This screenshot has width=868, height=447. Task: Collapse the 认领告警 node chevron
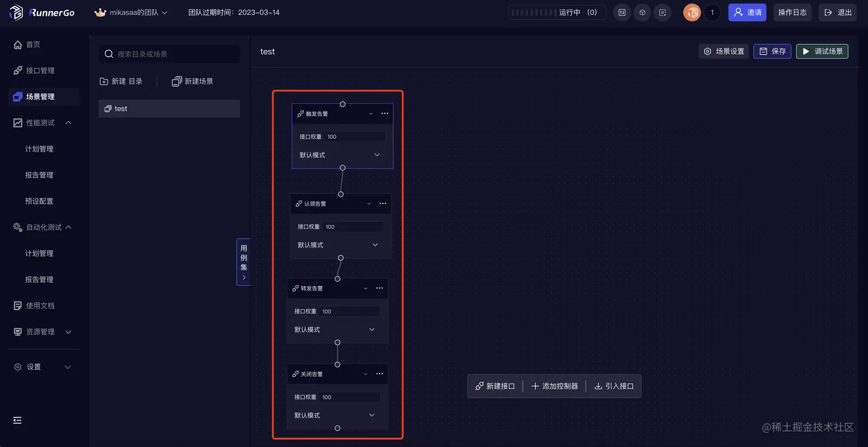pos(369,204)
